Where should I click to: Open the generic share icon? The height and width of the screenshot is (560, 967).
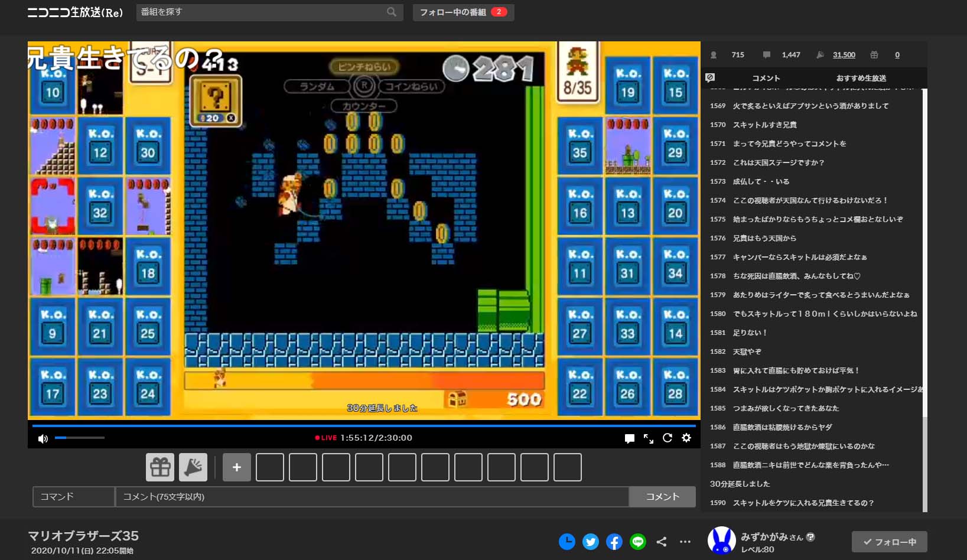click(x=662, y=541)
